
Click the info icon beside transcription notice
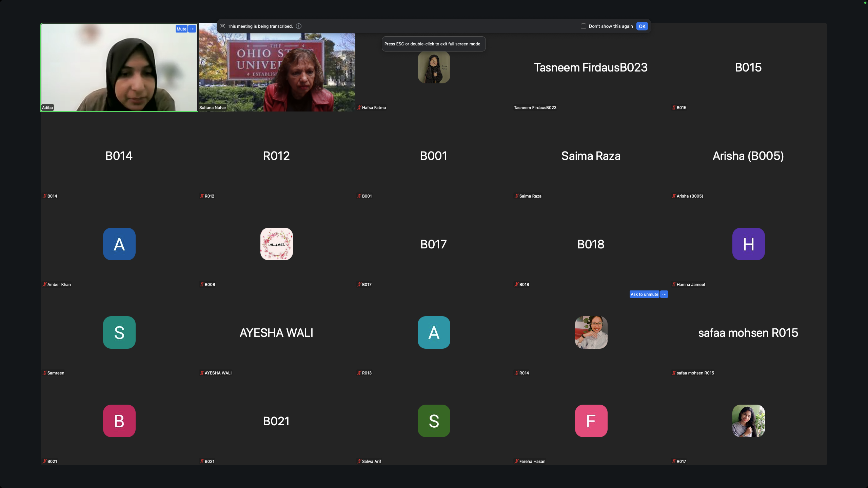tap(299, 26)
